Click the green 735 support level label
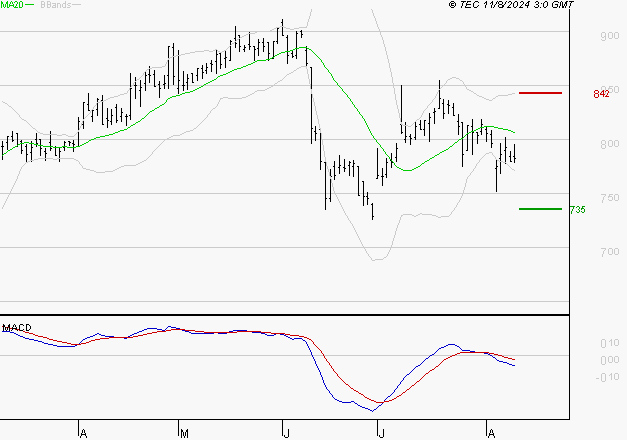 [578, 210]
